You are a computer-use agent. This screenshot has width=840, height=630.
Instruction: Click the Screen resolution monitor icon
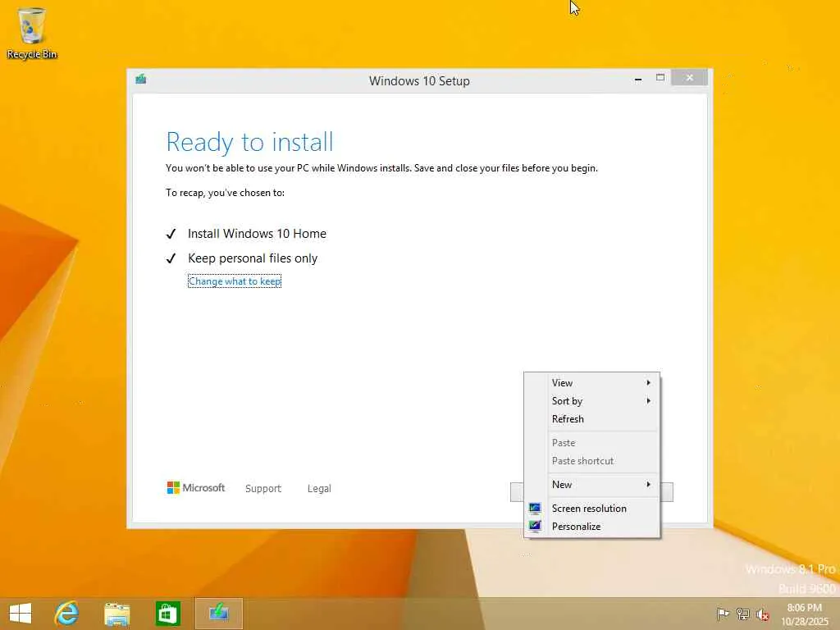pos(535,508)
